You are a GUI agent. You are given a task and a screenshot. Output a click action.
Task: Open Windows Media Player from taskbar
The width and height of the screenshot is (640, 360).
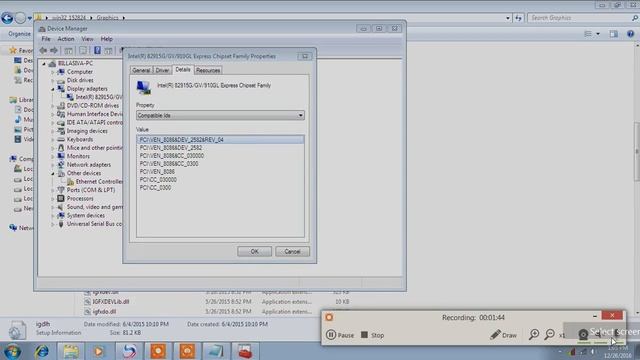pyautogui.click(x=99, y=351)
